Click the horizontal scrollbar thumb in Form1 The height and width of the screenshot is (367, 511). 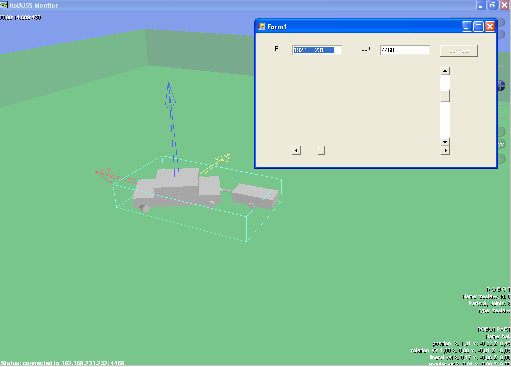[321, 150]
